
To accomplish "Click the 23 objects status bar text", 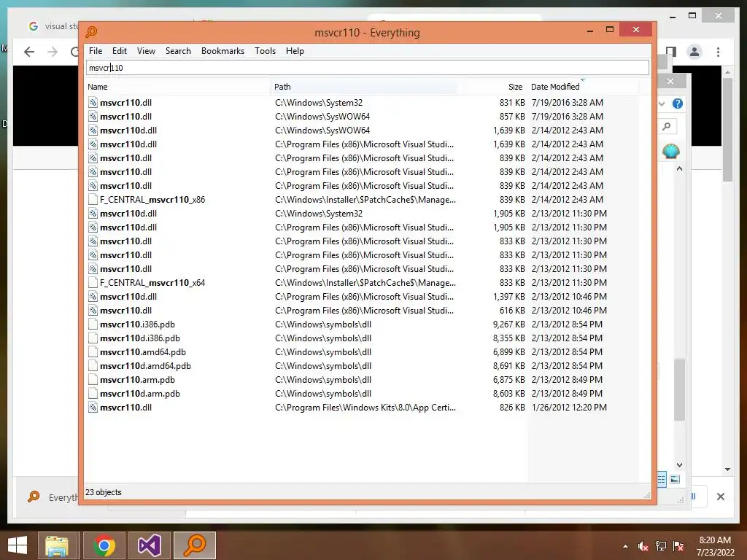I will pos(104,492).
